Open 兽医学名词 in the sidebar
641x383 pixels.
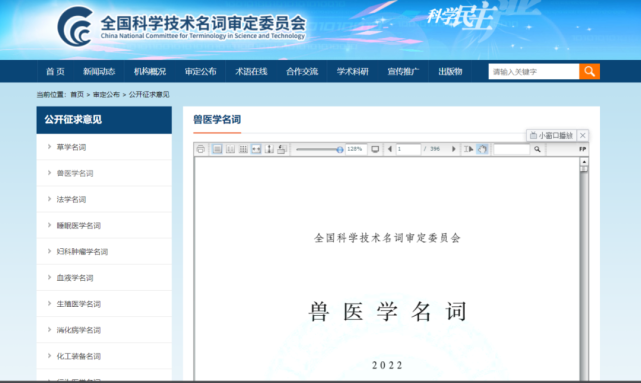pos(75,173)
